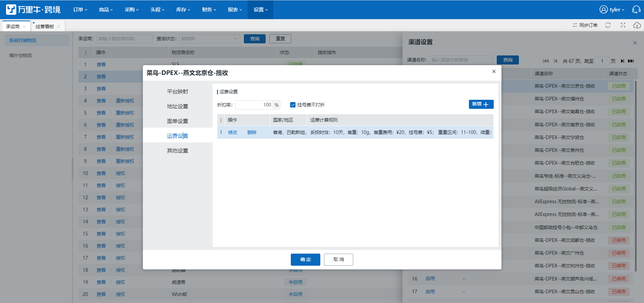
Task: Click the 折扣率 input field
Action: tap(254, 105)
